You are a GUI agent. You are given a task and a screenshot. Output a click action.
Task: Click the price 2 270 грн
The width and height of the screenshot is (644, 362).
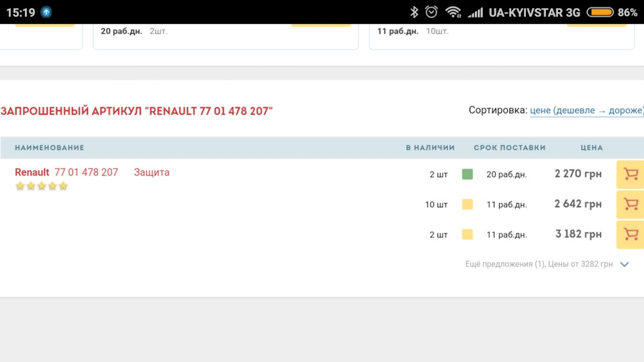[x=578, y=174]
